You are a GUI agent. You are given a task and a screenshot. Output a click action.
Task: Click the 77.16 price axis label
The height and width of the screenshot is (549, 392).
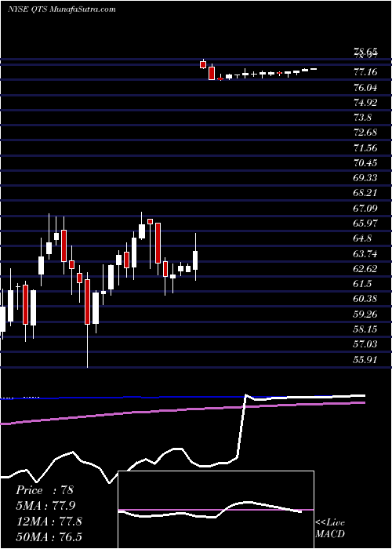click(x=365, y=72)
